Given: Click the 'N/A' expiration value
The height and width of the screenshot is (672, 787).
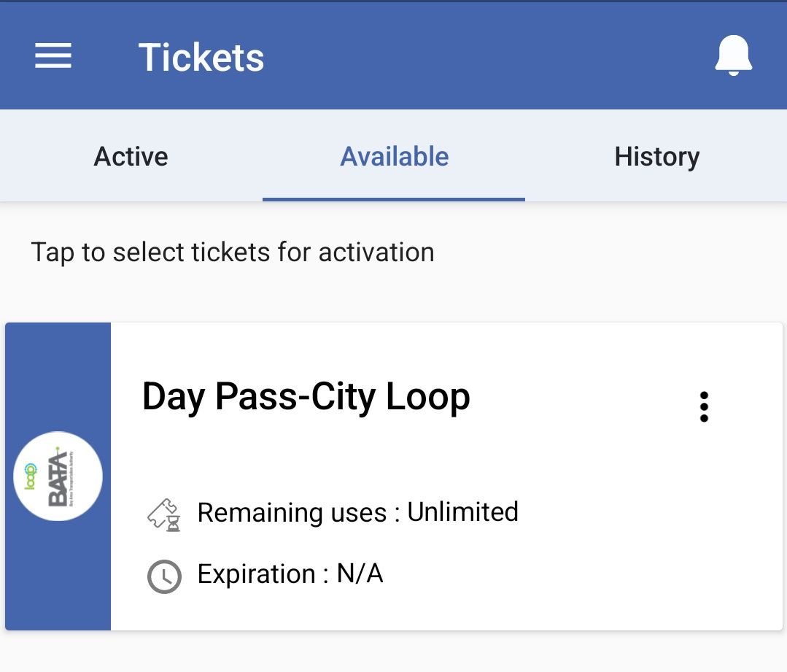Looking at the screenshot, I should tap(360, 574).
